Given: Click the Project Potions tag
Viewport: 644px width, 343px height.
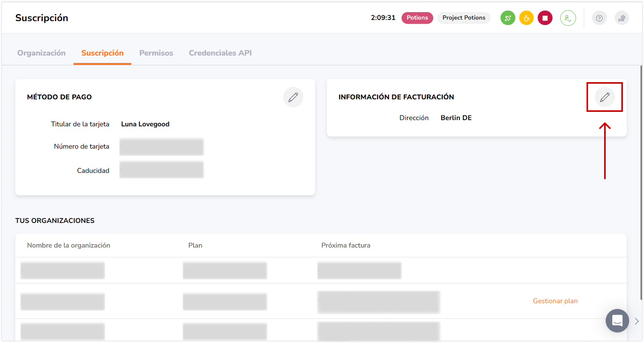Looking at the screenshot, I should point(464,18).
